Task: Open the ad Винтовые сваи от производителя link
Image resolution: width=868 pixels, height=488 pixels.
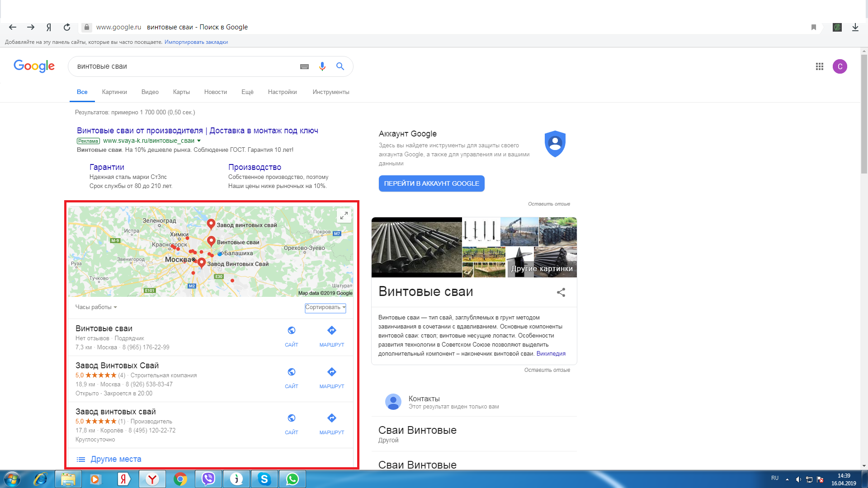Action: pos(198,131)
